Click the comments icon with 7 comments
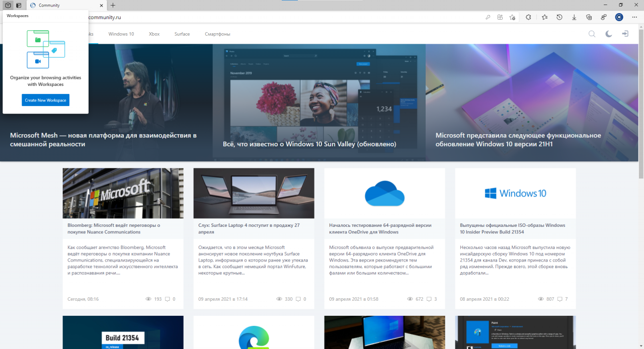This screenshot has height=349, width=644. click(x=560, y=299)
